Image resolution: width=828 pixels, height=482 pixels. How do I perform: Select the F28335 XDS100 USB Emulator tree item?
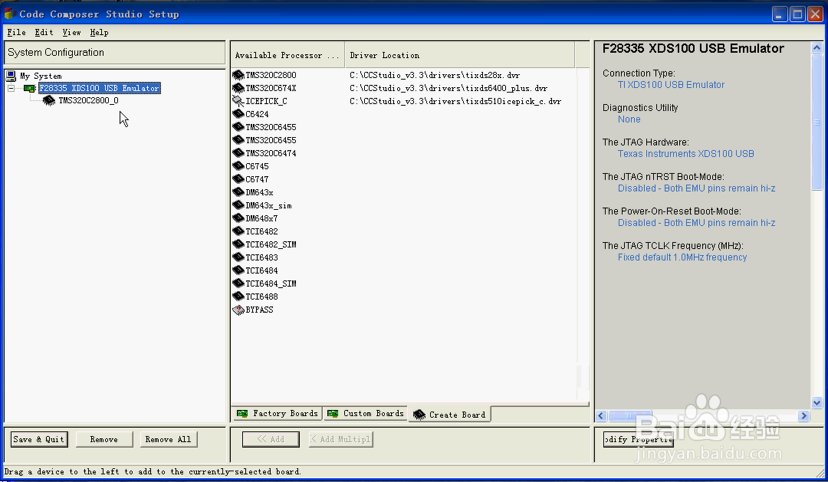pos(99,88)
